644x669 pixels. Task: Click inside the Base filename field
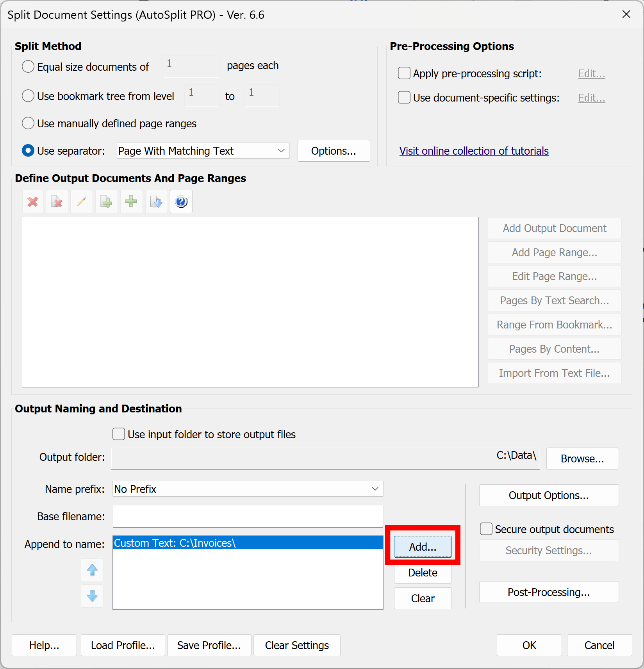pyautogui.click(x=247, y=516)
